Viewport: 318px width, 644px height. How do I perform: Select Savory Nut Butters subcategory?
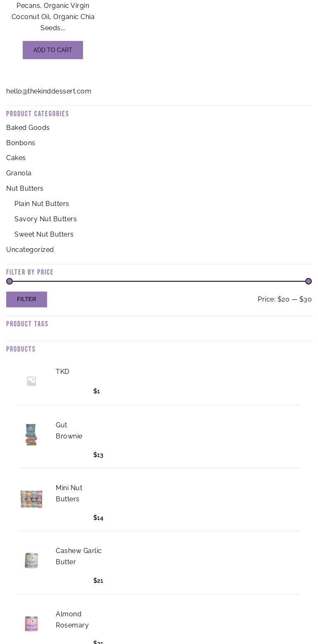(x=45, y=219)
